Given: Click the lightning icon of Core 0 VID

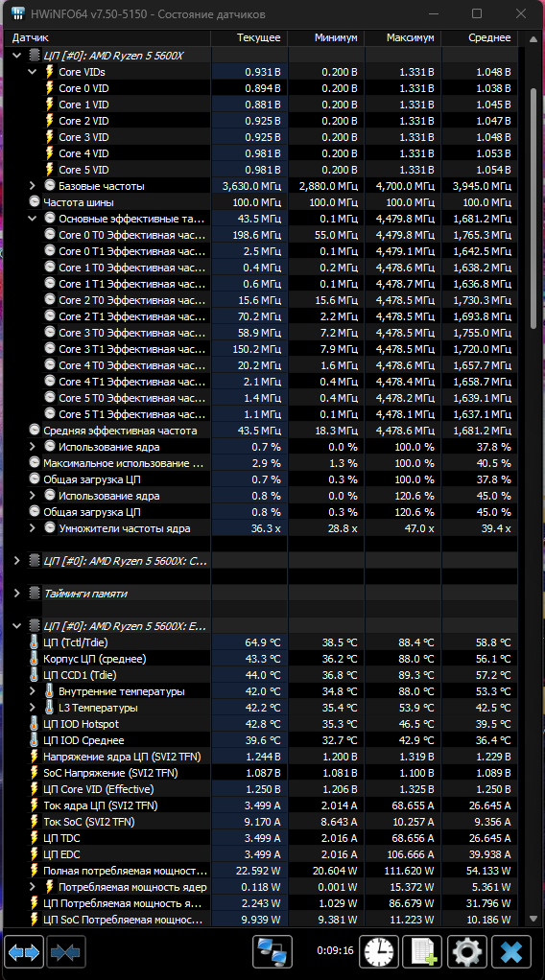Looking at the screenshot, I should click(50, 88).
